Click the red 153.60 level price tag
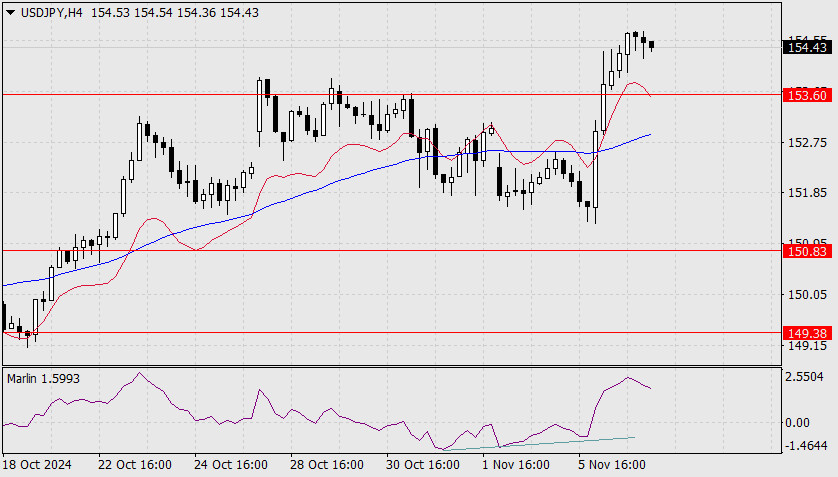Image resolution: width=838 pixels, height=477 pixels. click(807, 95)
